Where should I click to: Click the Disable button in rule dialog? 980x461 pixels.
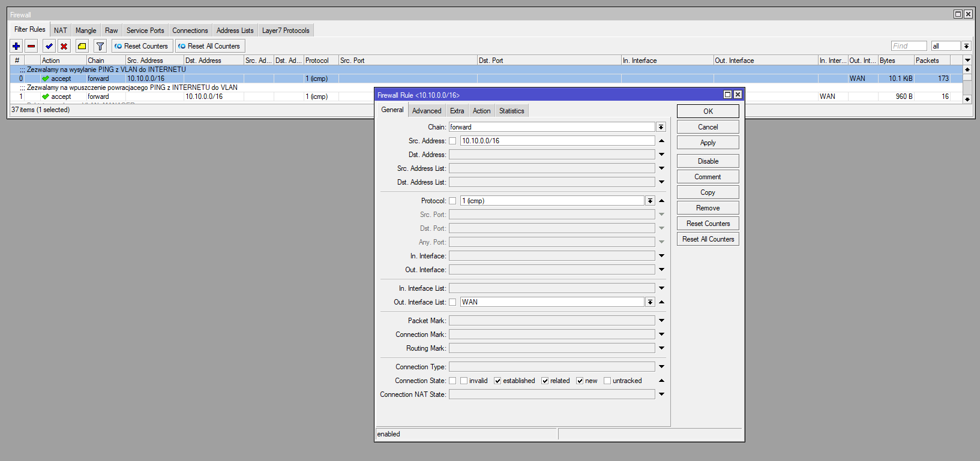click(x=708, y=161)
